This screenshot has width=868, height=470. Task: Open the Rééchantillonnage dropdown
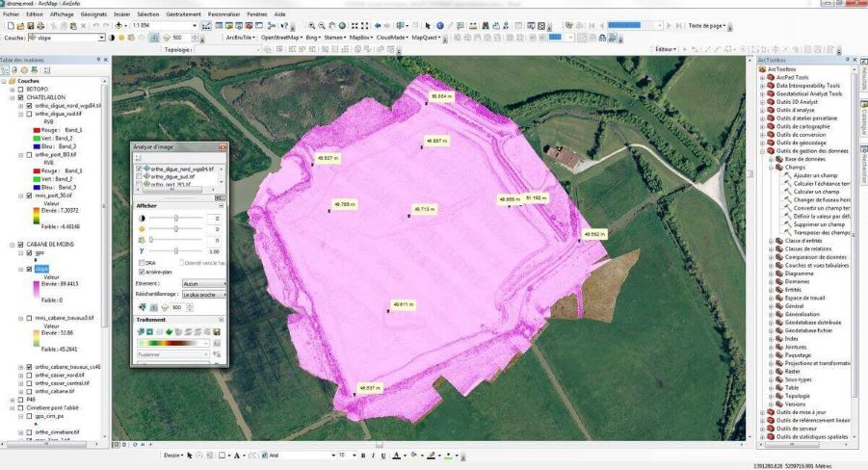[x=204, y=295]
